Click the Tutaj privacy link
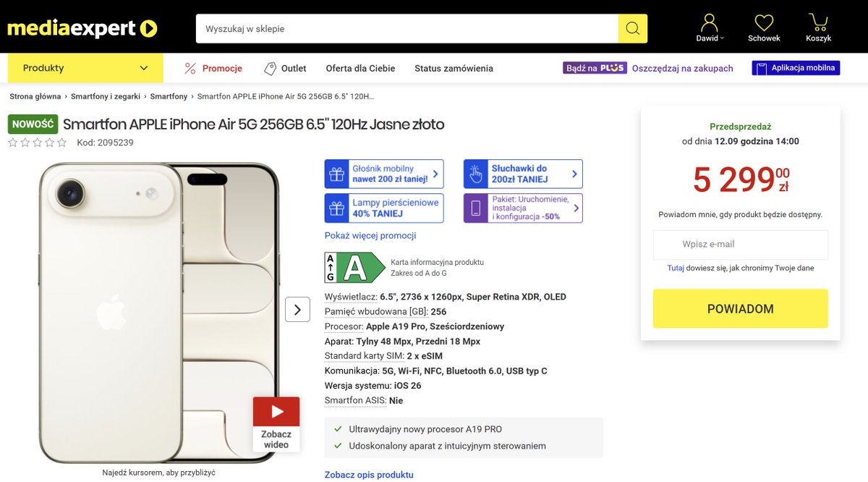Viewport: 868px width, 482px height. click(676, 268)
